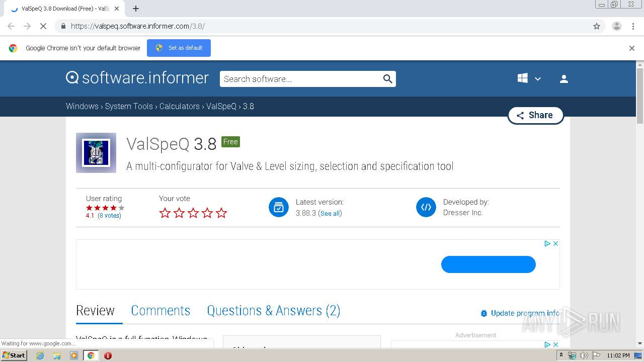Screen dimensions: 644x362
Task: Rate five stars in Your vote
Action: (221, 213)
